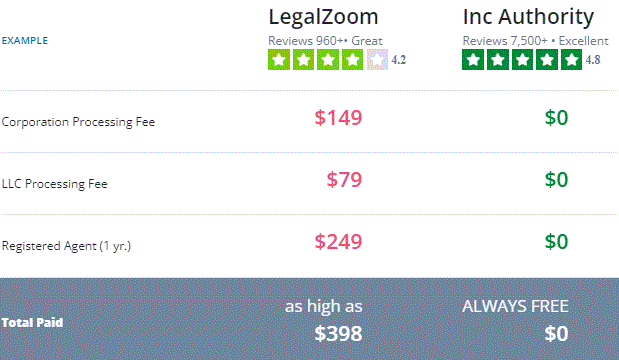Open the LegalZoom heading
The image size is (619, 360).
point(323,17)
